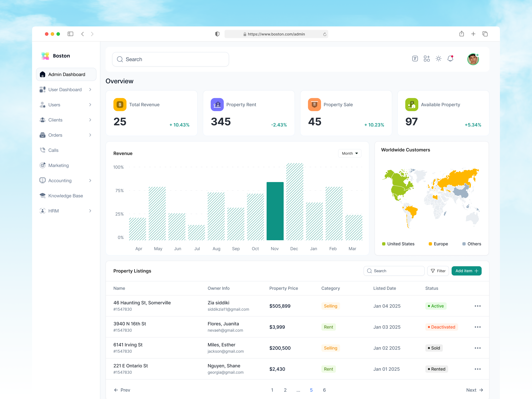
Task: Click the teal November bar in Revenue chart
Action: [x=275, y=212]
